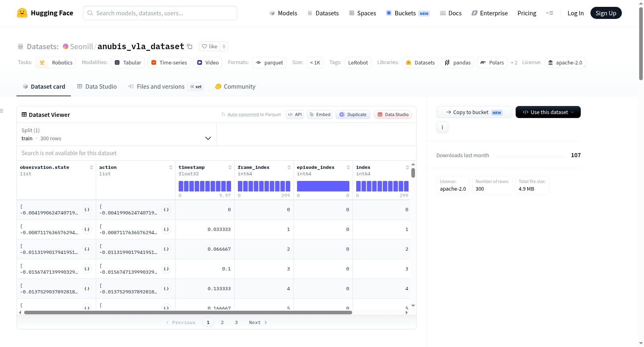This screenshot has height=347, width=644.
Task: Expand observation.state cell for timestamp 0.133333 row
Action: (87, 289)
